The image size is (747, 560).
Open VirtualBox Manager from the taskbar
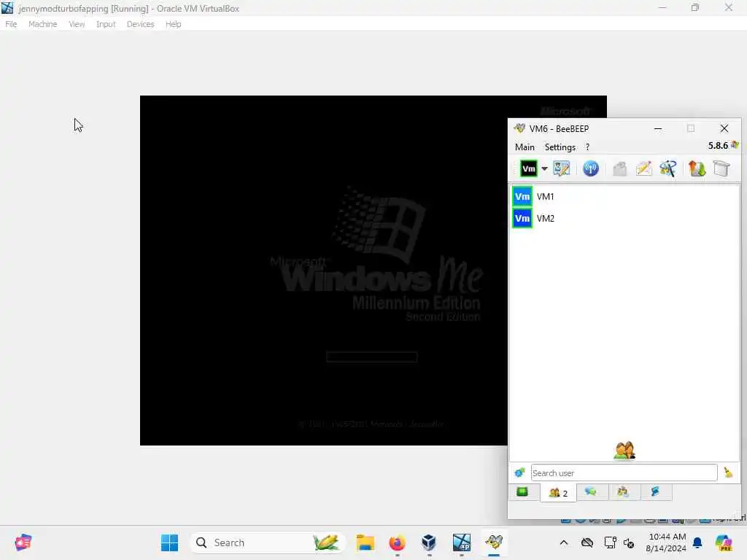429,542
